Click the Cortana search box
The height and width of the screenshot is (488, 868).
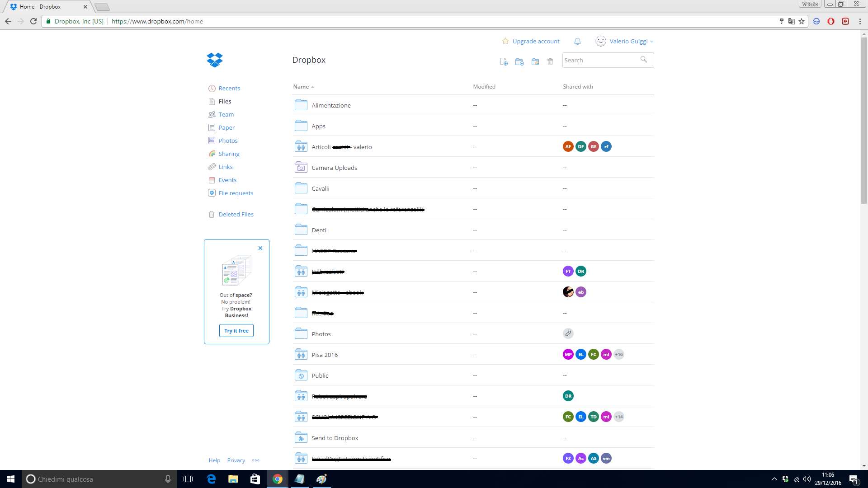click(99, 479)
